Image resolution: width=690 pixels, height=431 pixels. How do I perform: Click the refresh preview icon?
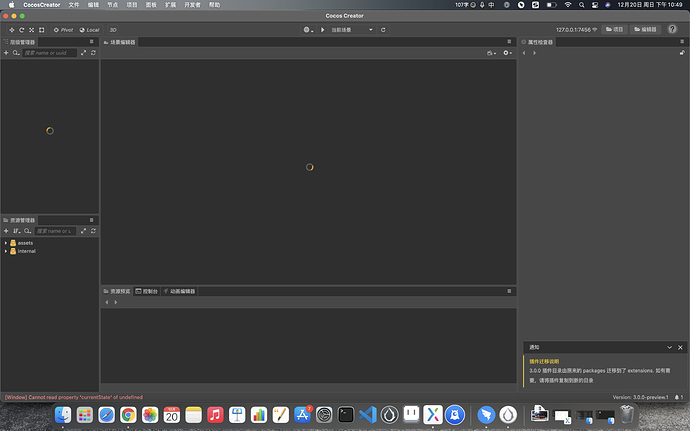pyautogui.click(x=383, y=30)
